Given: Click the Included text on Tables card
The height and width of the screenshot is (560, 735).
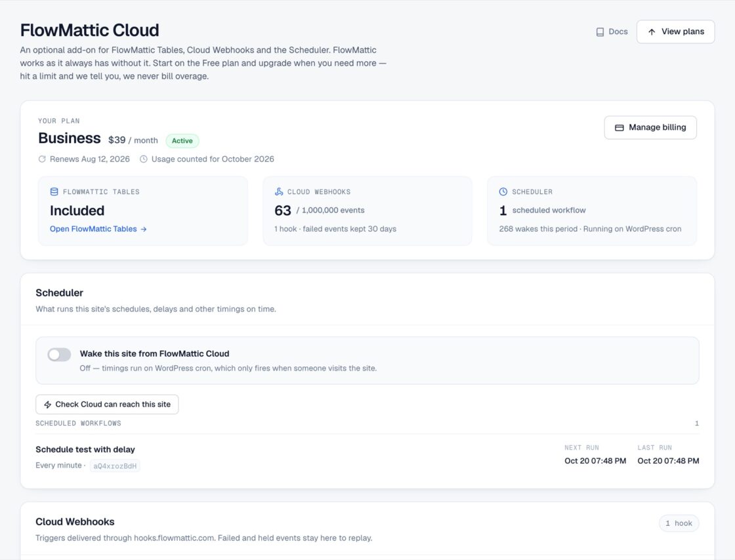Looking at the screenshot, I should tap(77, 210).
